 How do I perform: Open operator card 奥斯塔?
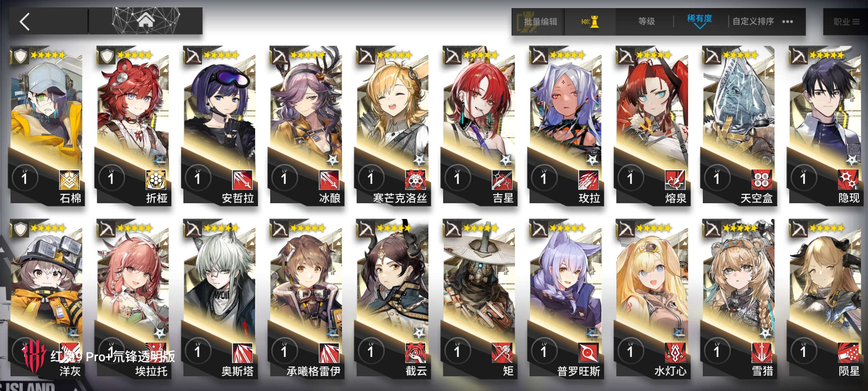coord(220,299)
